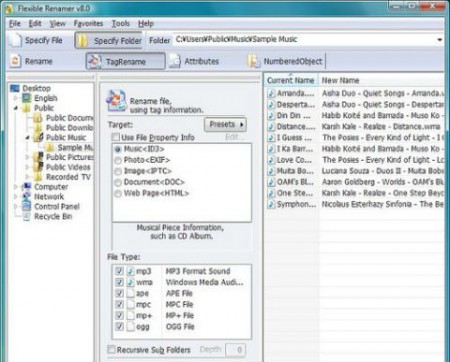Click the music file icon for Din Din
Screen dimensions: 450x362
[x=271, y=115]
